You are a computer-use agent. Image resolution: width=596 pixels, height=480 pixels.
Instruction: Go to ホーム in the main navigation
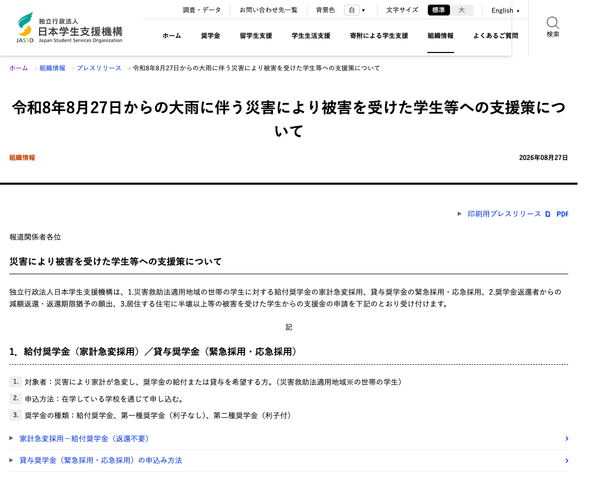point(172,36)
